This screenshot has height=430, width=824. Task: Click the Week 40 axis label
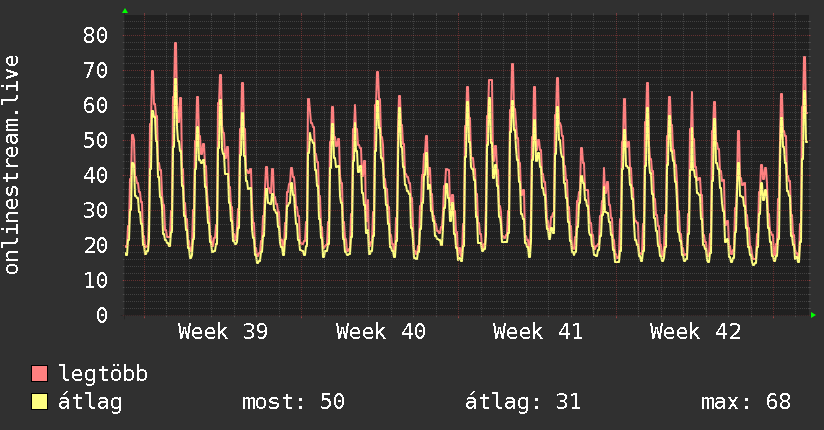coord(380,332)
